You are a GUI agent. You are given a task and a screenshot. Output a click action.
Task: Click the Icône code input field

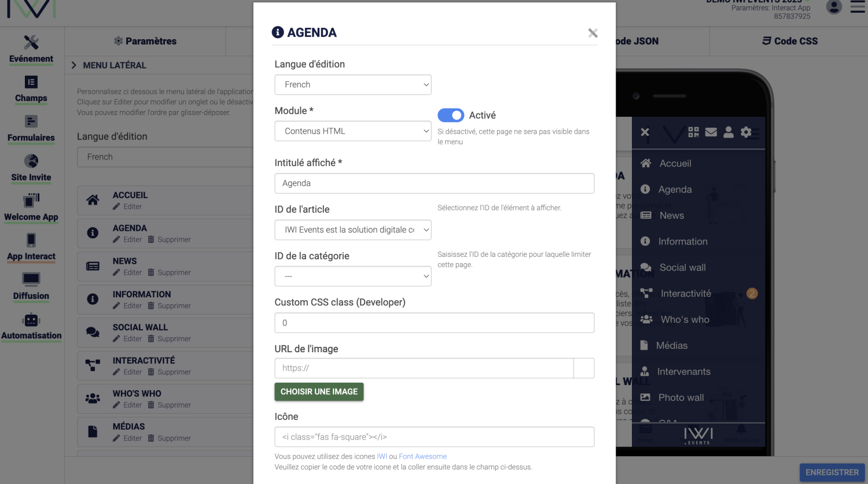435,437
